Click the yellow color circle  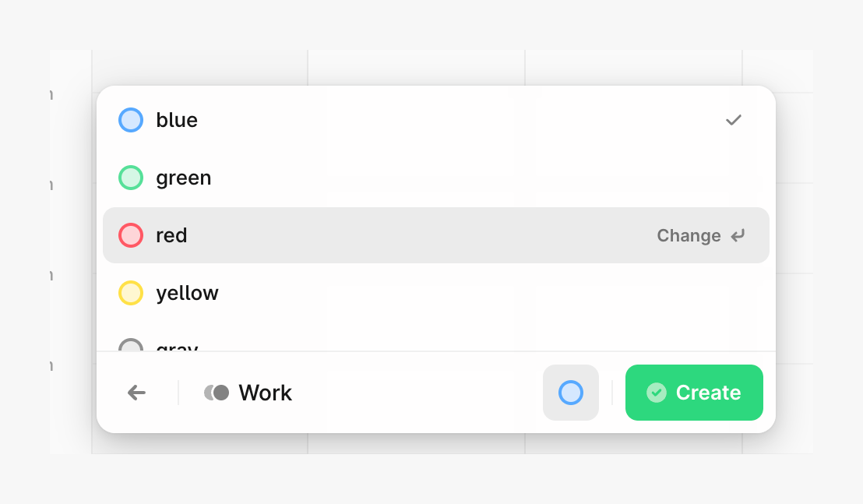click(131, 293)
